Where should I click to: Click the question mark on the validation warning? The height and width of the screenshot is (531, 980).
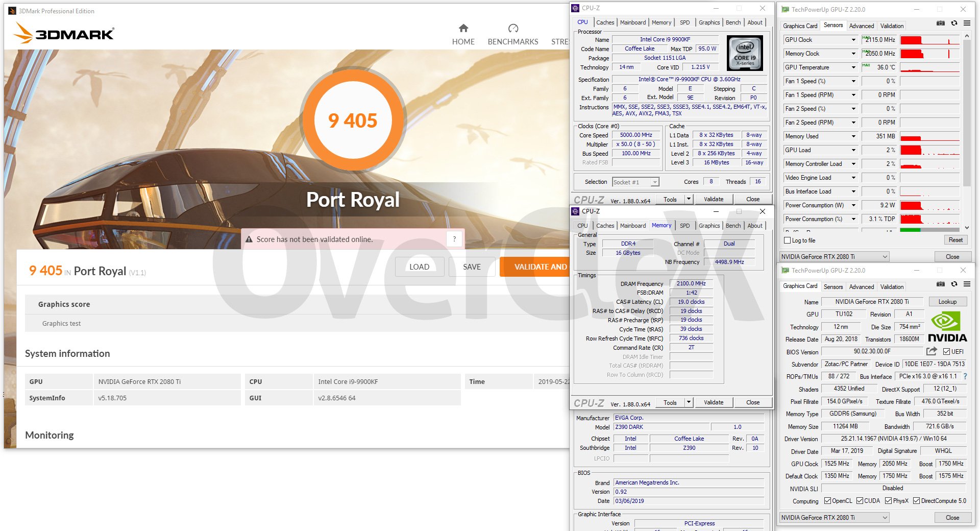click(454, 239)
